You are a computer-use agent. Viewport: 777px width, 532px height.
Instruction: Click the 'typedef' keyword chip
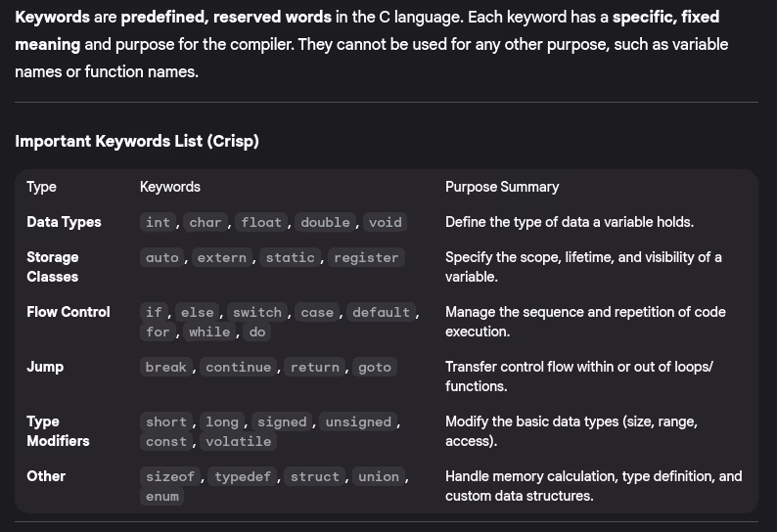pyautogui.click(x=242, y=476)
